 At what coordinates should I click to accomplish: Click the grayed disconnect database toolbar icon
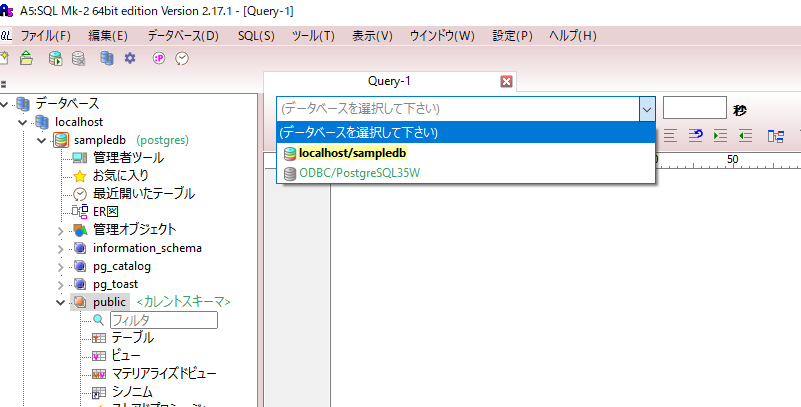78,58
